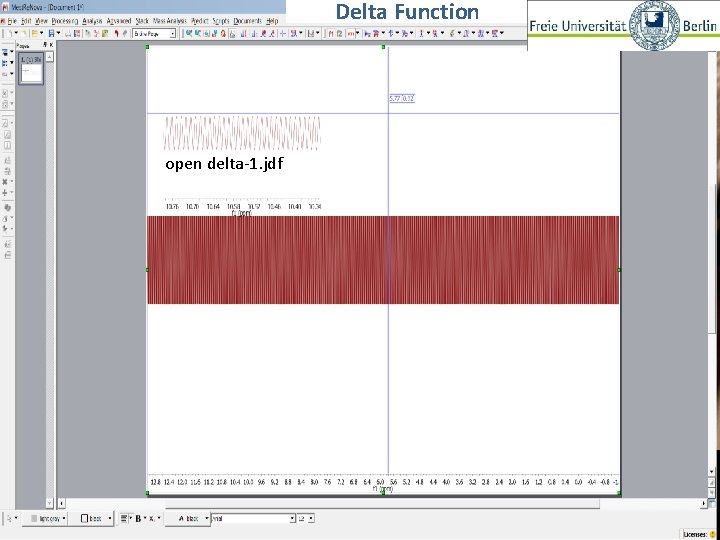
Task: Click the cursor coordinates label 5.77
Action: 402,99
